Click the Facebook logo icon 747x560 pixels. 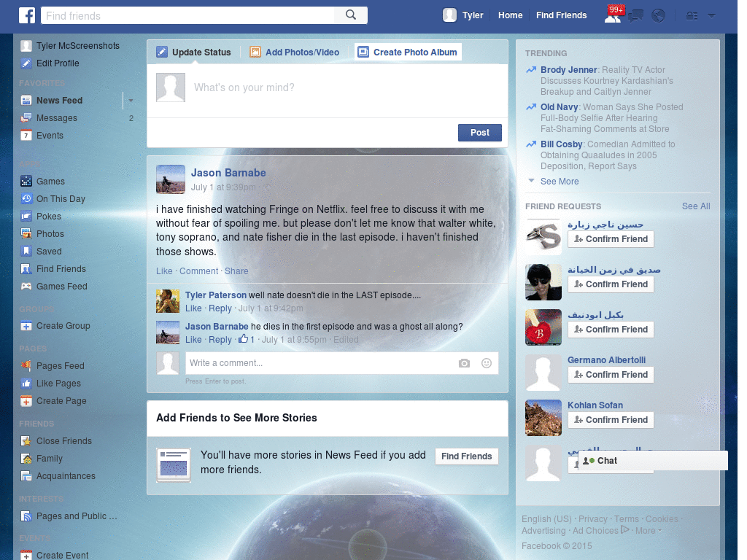[x=27, y=15]
